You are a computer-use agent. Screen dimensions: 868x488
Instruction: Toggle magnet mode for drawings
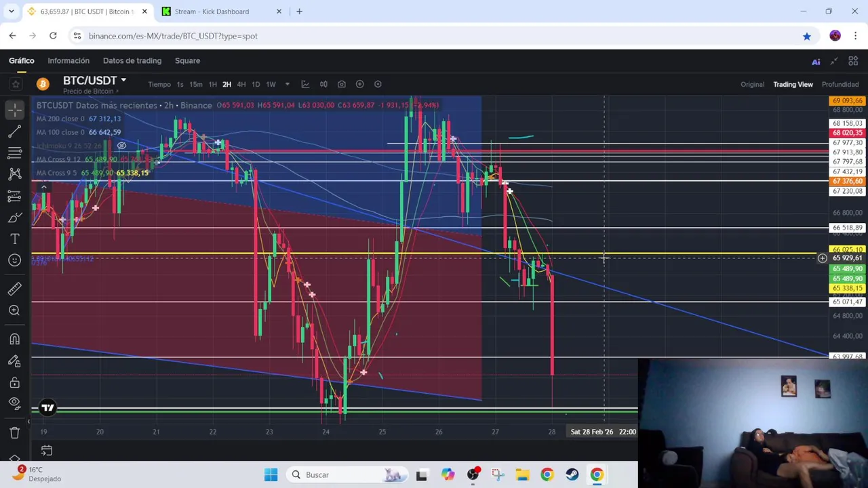pyautogui.click(x=14, y=339)
